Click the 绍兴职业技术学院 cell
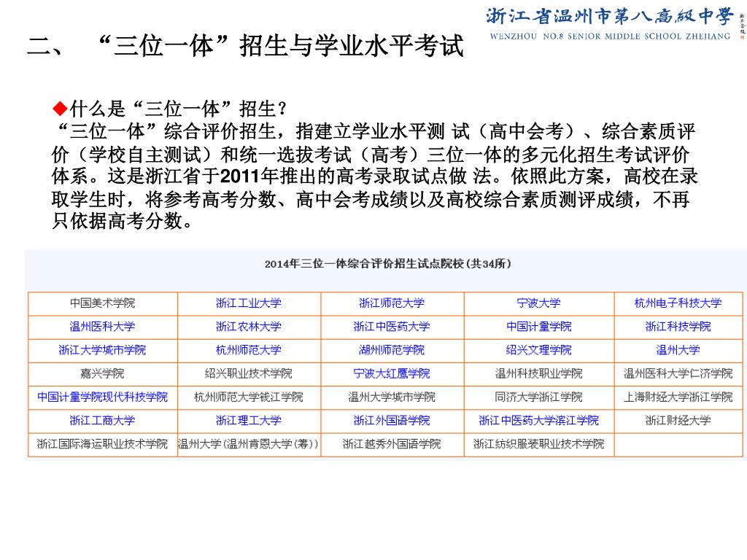This screenshot has width=747, height=560. (249, 374)
